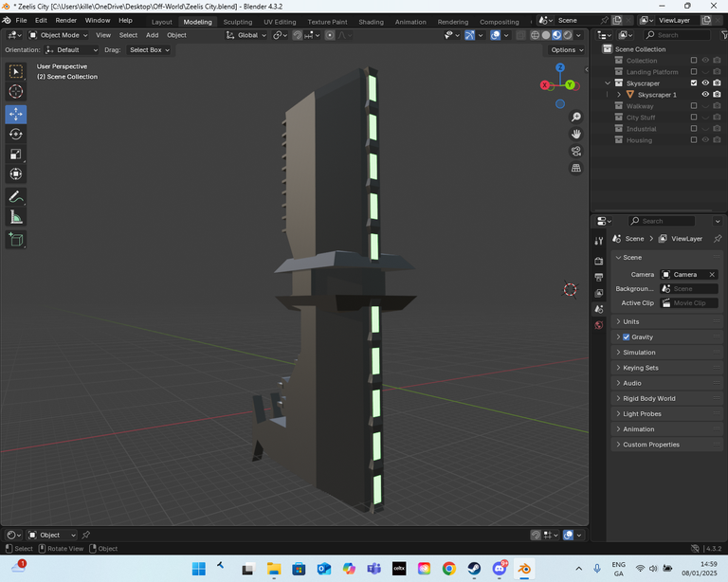This screenshot has width=728, height=582.
Task: Select the Measure tool
Action: pyautogui.click(x=16, y=217)
